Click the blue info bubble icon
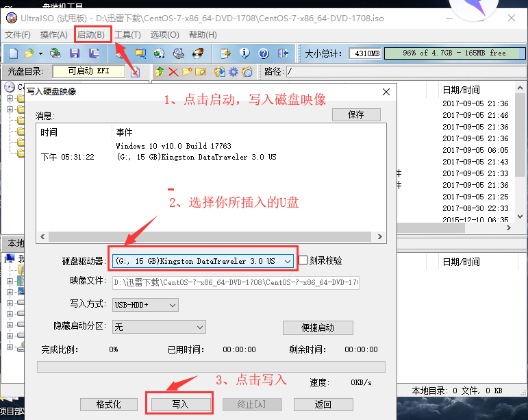The height and width of the screenshot is (420, 528). pos(244,53)
